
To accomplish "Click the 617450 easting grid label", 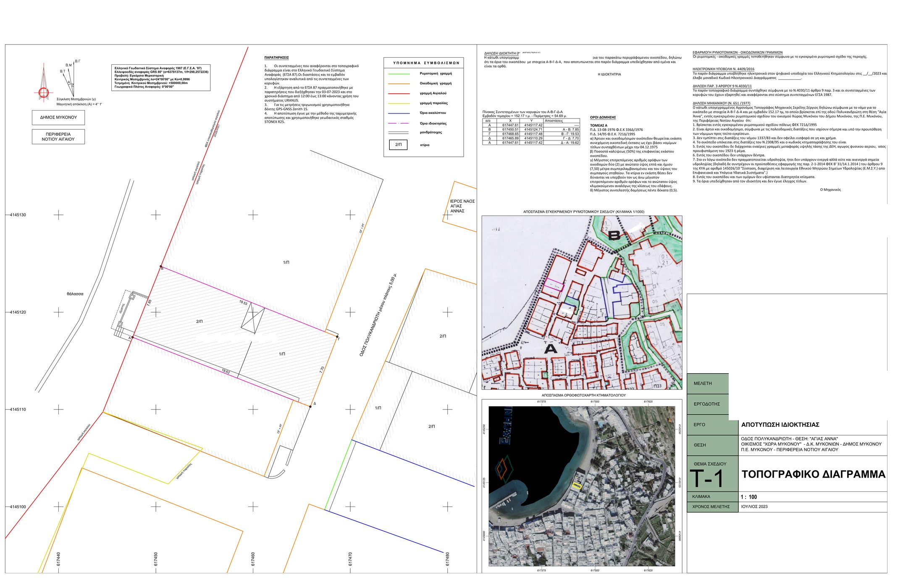I will [x=156, y=559].
